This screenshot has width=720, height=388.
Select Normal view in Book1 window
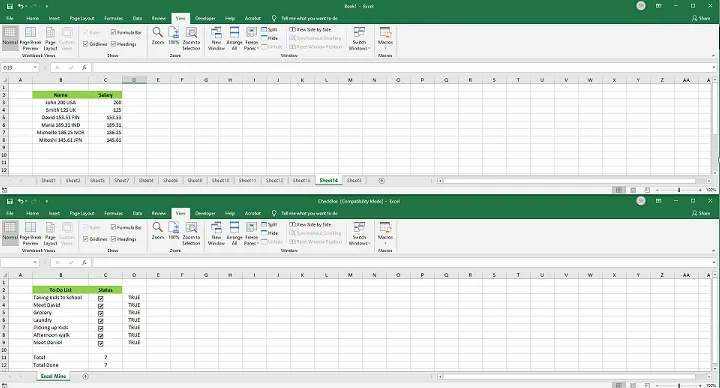[x=10, y=38]
